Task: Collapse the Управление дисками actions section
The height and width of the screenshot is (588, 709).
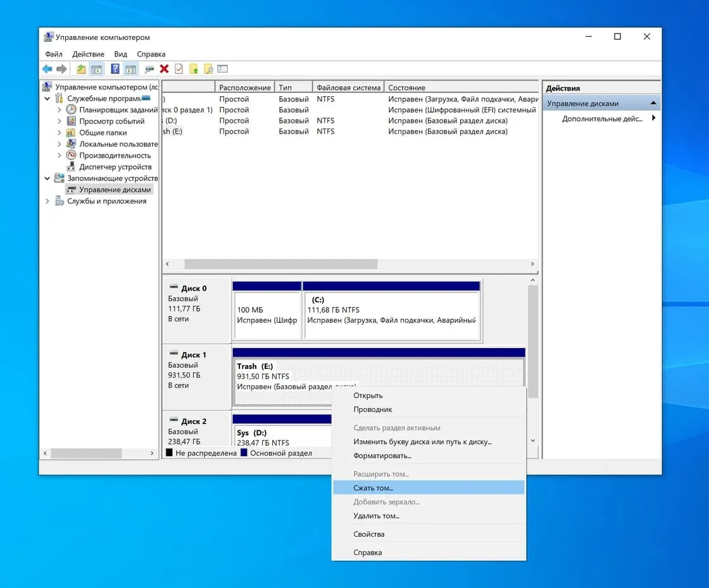Action: click(653, 103)
